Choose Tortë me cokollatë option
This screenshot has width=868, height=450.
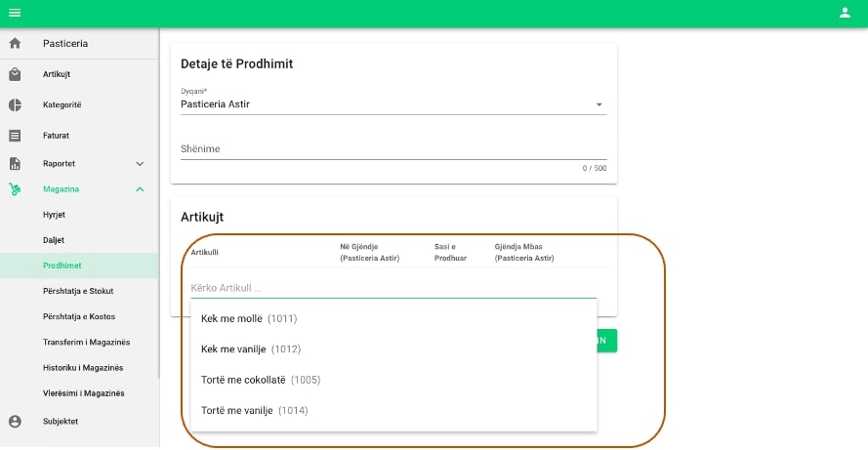[x=260, y=380]
